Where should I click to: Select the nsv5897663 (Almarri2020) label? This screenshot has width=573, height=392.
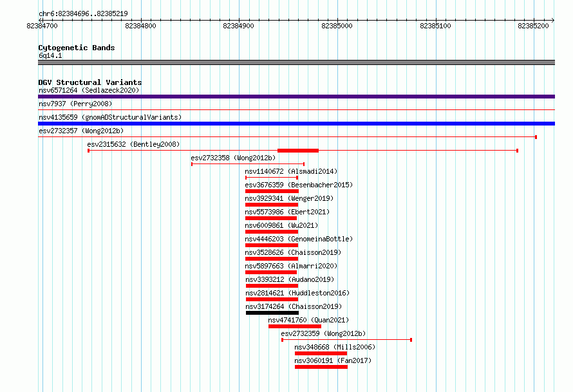click(291, 266)
